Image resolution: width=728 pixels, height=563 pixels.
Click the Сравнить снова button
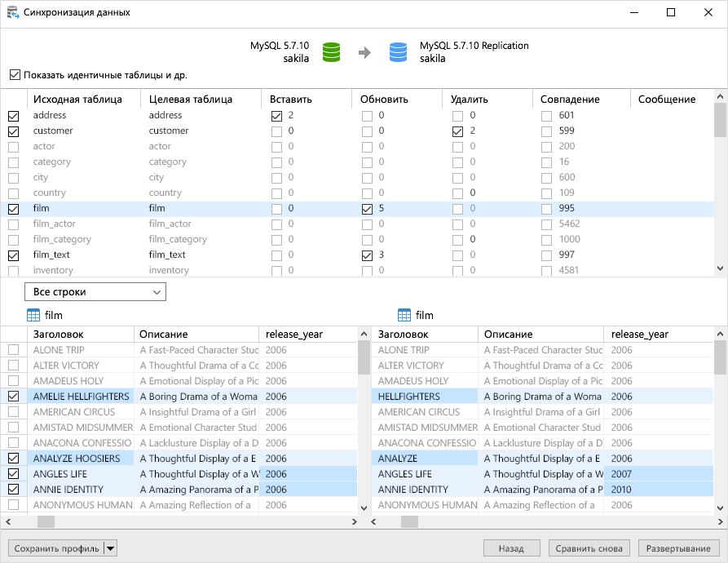point(589,548)
